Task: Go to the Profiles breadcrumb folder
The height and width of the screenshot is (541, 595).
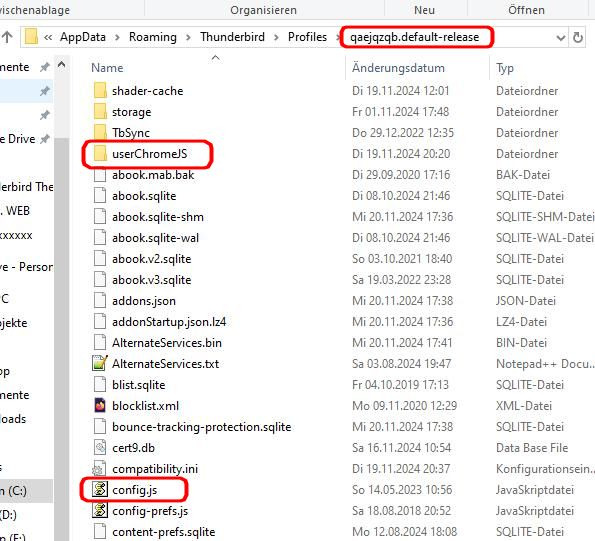Action: pyautogui.click(x=307, y=37)
